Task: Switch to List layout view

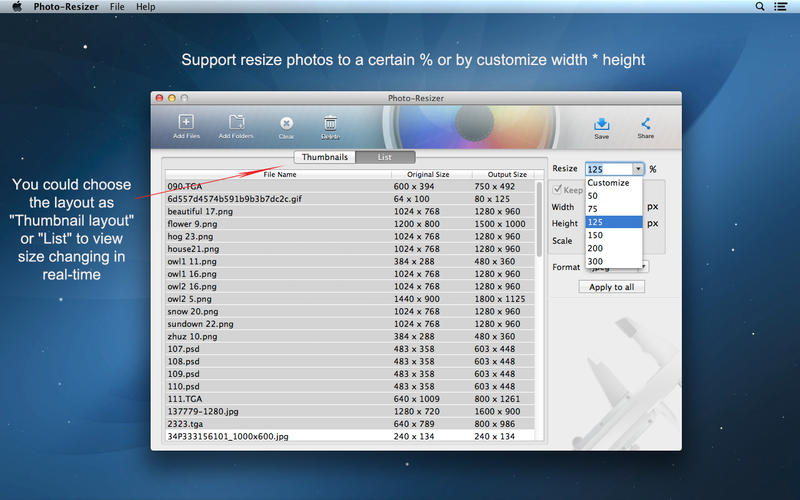Action: tap(384, 157)
